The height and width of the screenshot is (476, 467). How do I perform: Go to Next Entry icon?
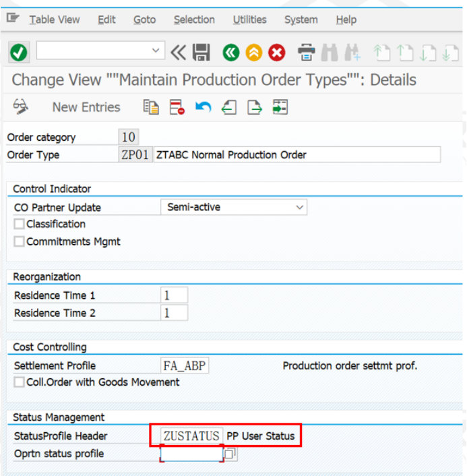[x=255, y=107]
